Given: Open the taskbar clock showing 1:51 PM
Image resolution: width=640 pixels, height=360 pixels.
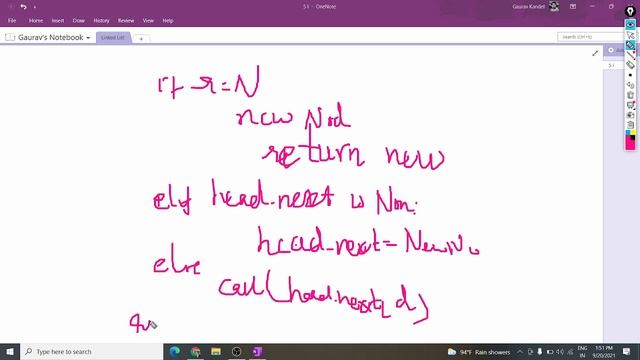Looking at the screenshot, I should pyautogui.click(x=604, y=352).
